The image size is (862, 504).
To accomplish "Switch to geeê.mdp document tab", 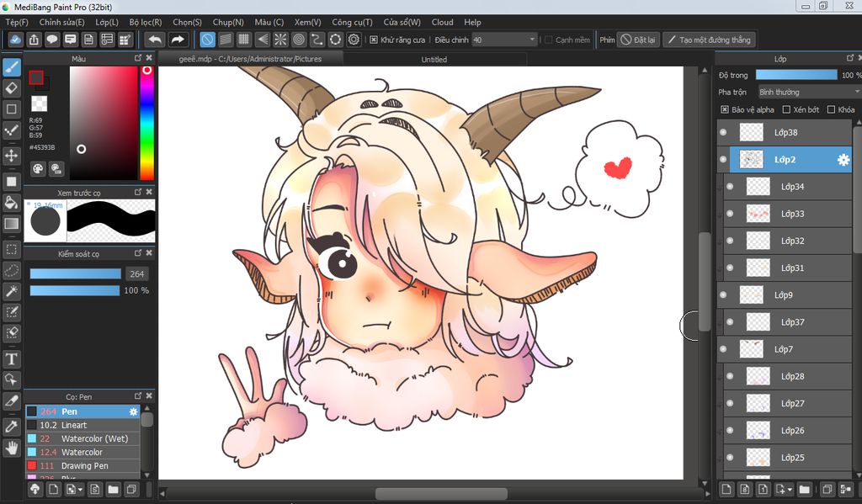I will tap(250, 60).
